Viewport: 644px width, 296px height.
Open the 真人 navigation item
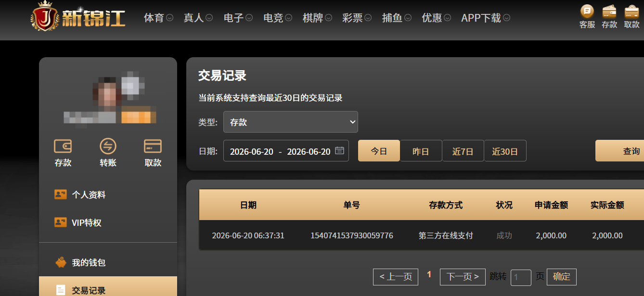[193, 18]
